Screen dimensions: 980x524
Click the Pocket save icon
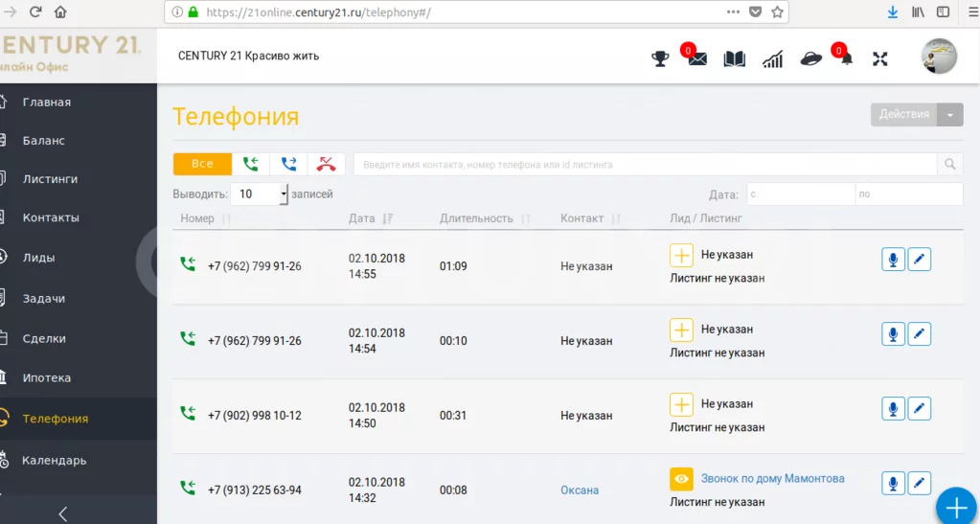pyautogui.click(x=755, y=11)
